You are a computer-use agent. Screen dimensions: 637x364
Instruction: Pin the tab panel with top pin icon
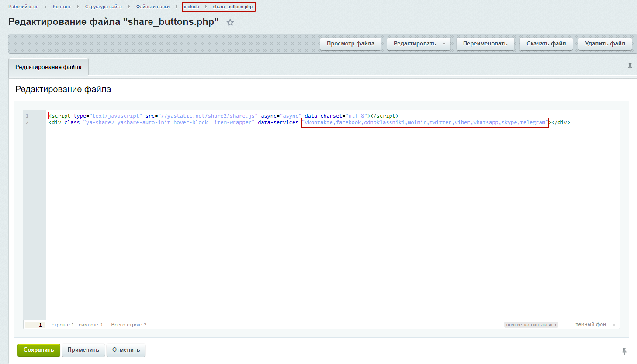(x=630, y=66)
